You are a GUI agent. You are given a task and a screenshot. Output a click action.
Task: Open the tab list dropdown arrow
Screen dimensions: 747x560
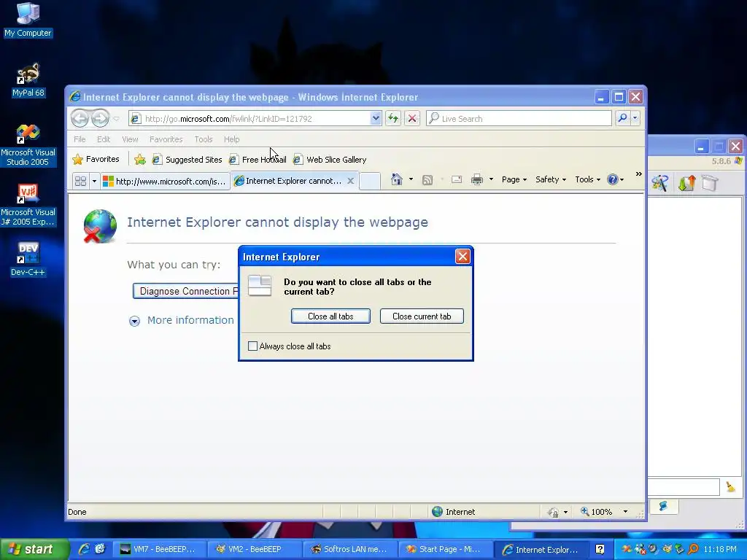(x=94, y=182)
